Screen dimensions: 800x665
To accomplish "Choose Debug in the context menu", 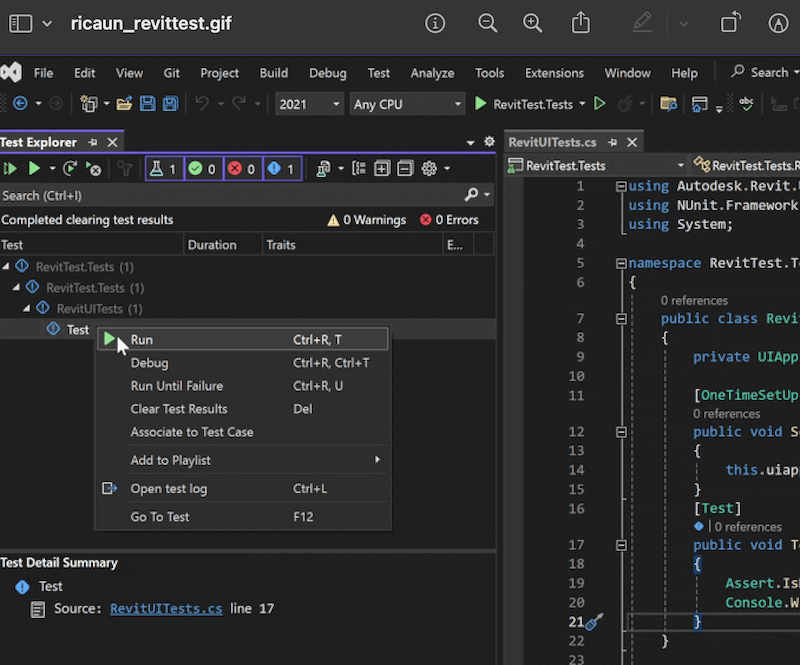I will [149, 363].
